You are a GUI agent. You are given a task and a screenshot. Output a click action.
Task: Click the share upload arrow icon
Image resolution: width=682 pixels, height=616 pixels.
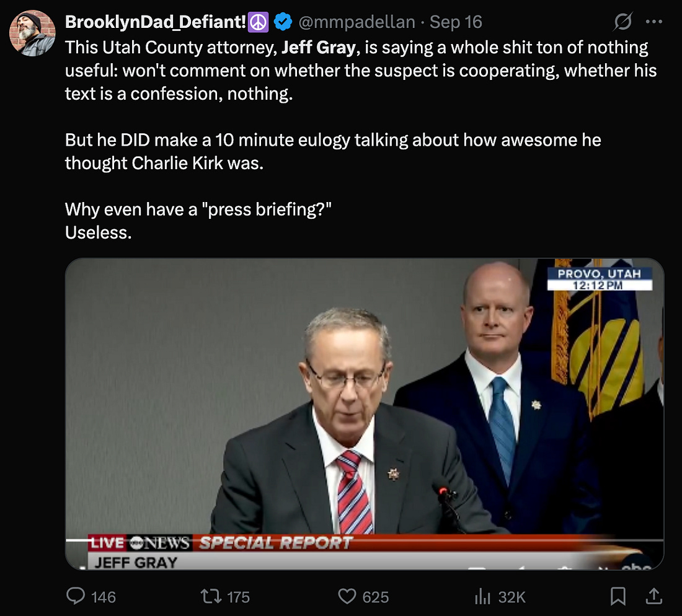(x=653, y=596)
